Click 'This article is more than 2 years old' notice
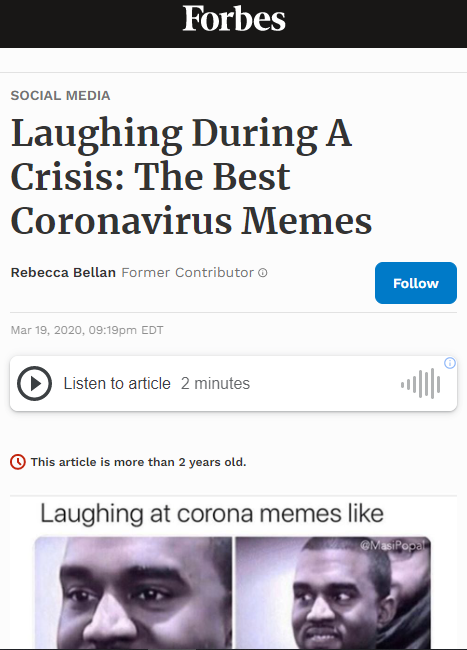The image size is (467, 650). (138, 462)
